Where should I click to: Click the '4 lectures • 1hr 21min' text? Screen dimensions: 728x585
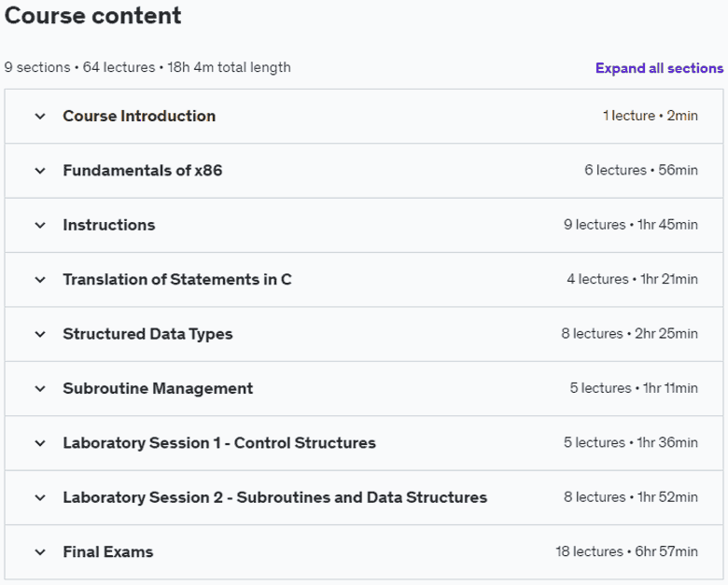coord(632,279)
